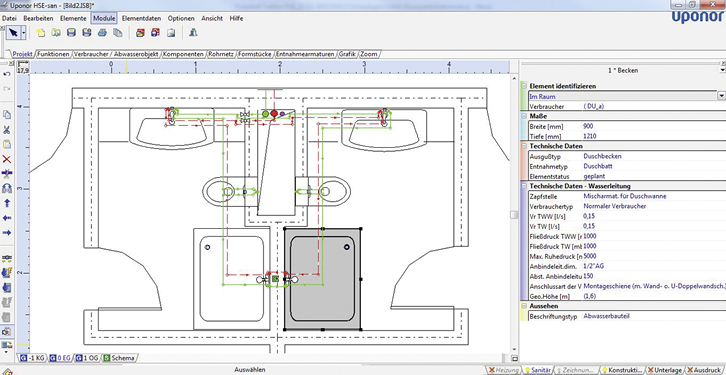Switch to the Projekt tab

pyautogui.click(x=22, y=54)
